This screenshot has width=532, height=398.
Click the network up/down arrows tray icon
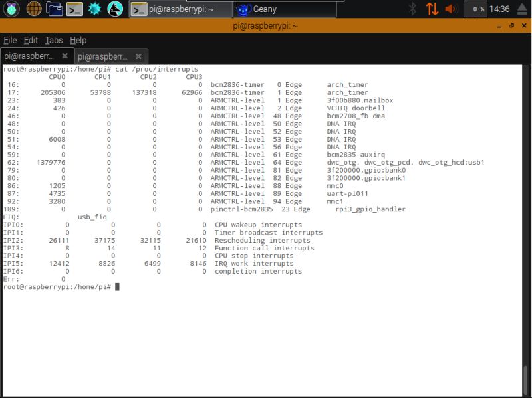click(x=431, y=9)
